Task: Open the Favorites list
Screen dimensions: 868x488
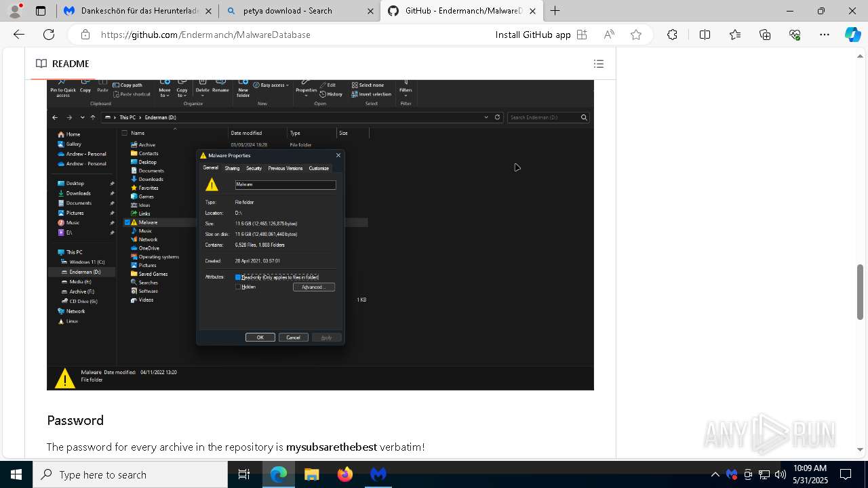Action: 735,35
